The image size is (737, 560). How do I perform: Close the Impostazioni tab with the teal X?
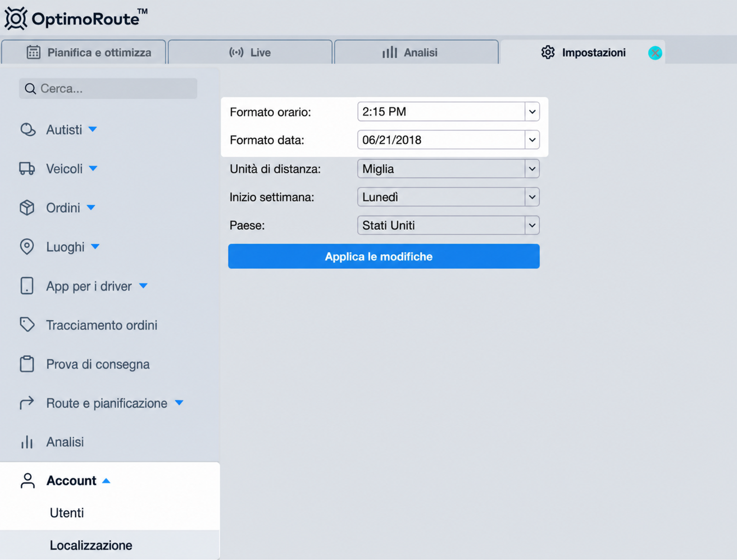[655, 53]
